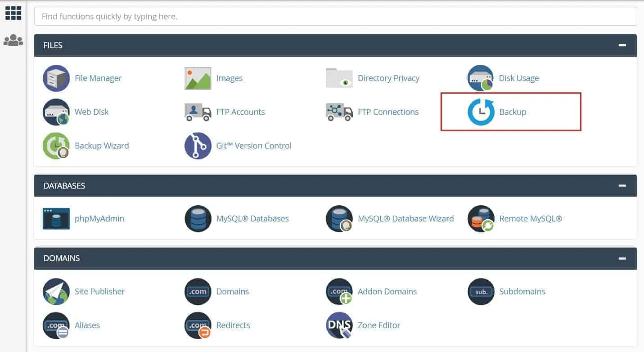
Task: Open the Subdomains link text
Action: pos(522,292)
